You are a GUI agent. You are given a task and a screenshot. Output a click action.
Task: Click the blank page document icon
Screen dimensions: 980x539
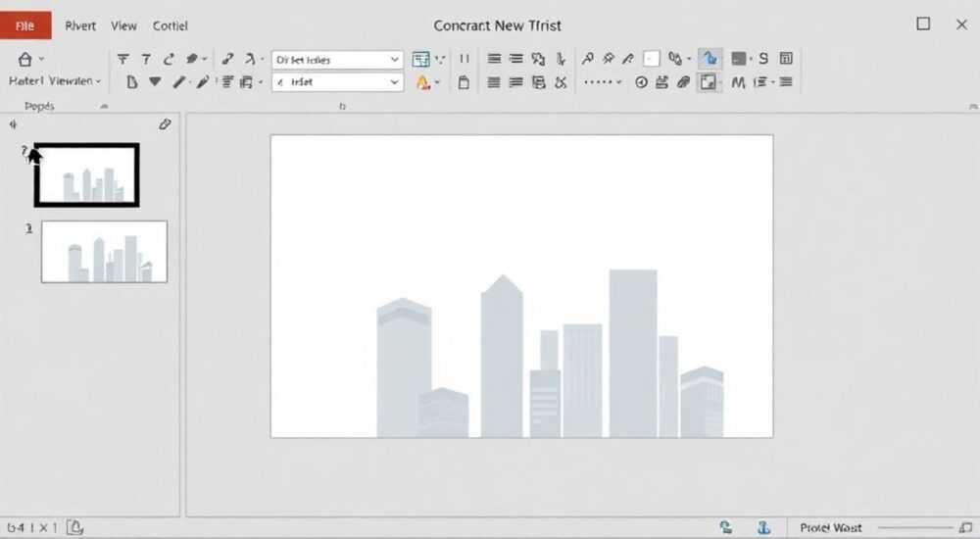132,82
